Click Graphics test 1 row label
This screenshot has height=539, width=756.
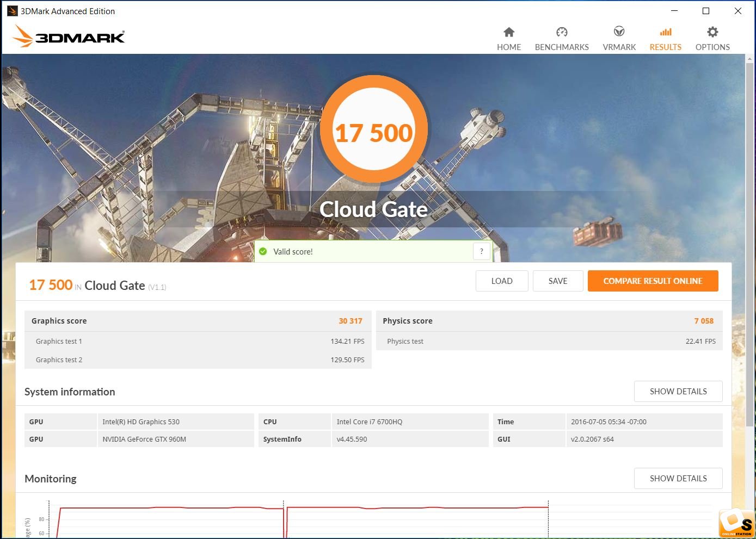(x=59, y=342)
